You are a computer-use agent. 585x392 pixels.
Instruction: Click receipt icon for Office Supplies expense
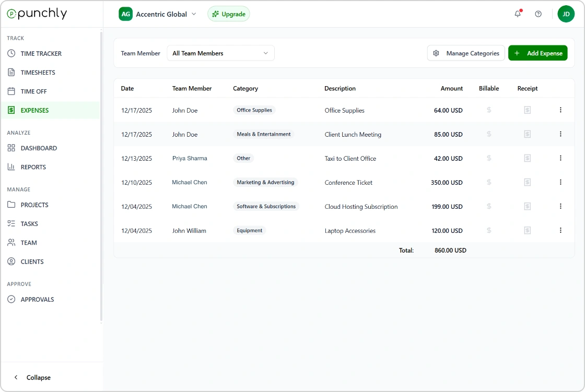point(527,110)
